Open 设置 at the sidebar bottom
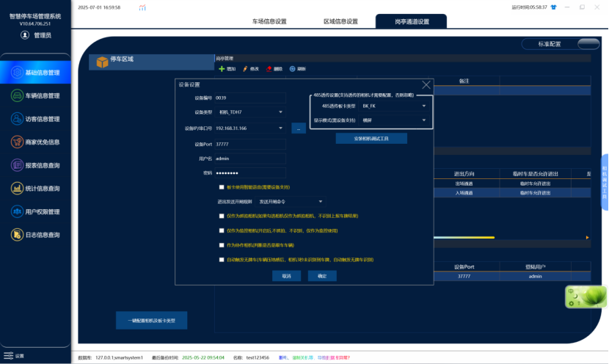This screenshot has height=364, width=609. [14, 355]
